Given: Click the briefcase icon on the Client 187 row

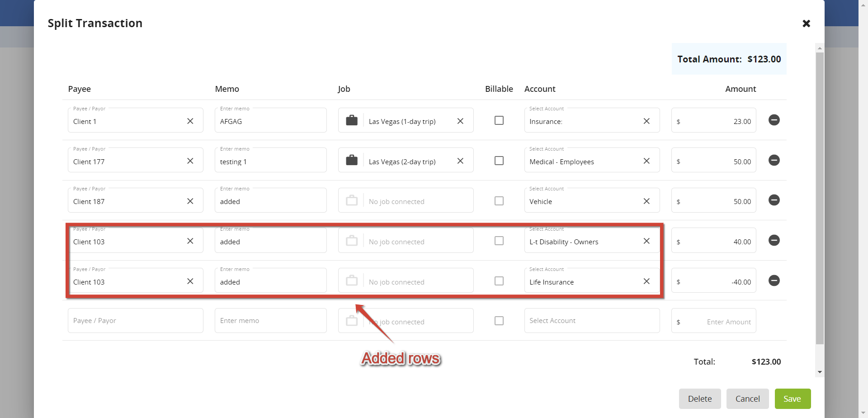Looking at the screenshot, I should tap(352, 200).
